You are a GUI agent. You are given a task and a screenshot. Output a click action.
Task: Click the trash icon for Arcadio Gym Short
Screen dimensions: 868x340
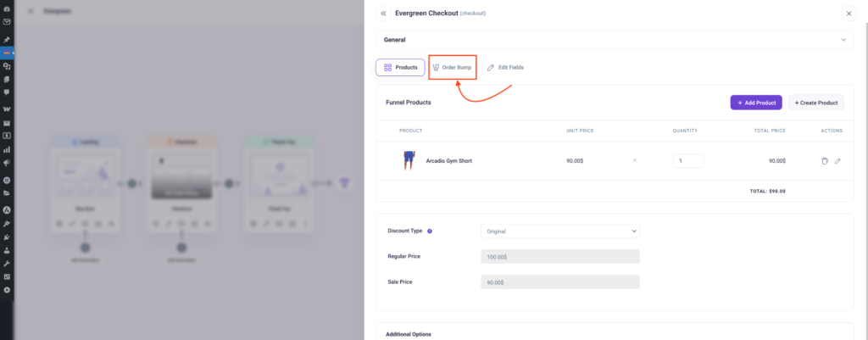coord(825,160)
